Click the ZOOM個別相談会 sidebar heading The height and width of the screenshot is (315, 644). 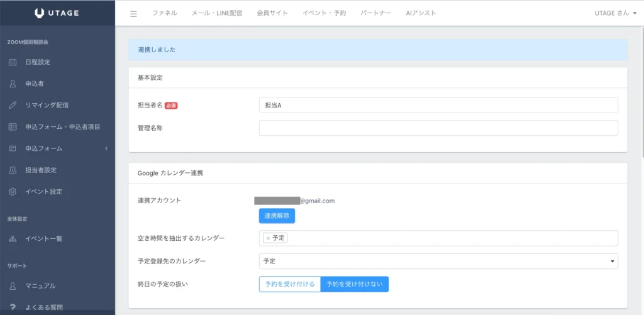pyautogui.click(x=28, y=42)
